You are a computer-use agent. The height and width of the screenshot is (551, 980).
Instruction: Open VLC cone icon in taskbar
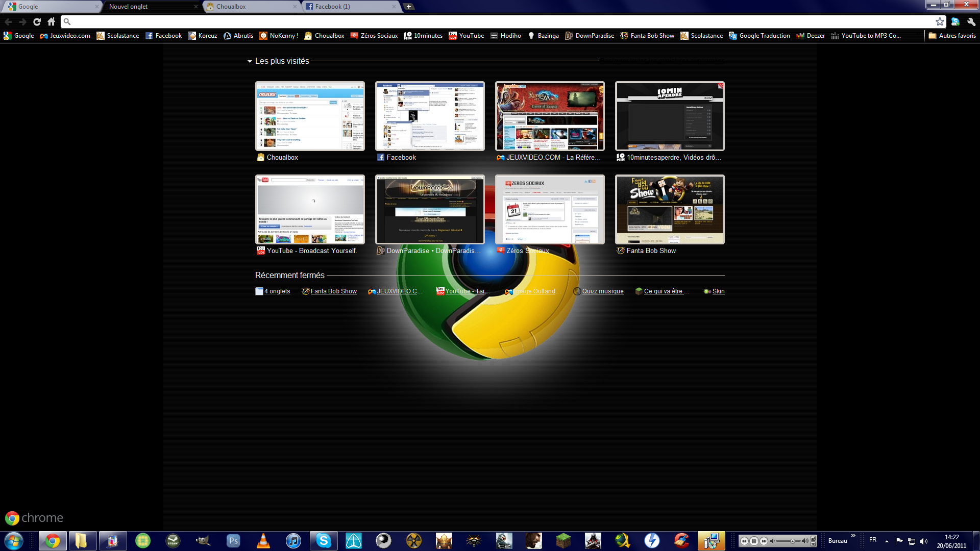[x=263, y=541]
